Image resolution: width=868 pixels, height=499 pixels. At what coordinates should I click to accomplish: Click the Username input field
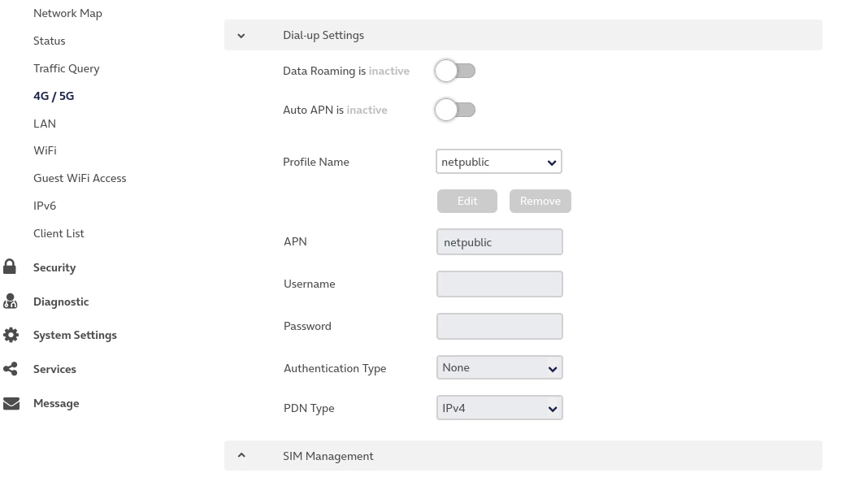pos(499,284)
